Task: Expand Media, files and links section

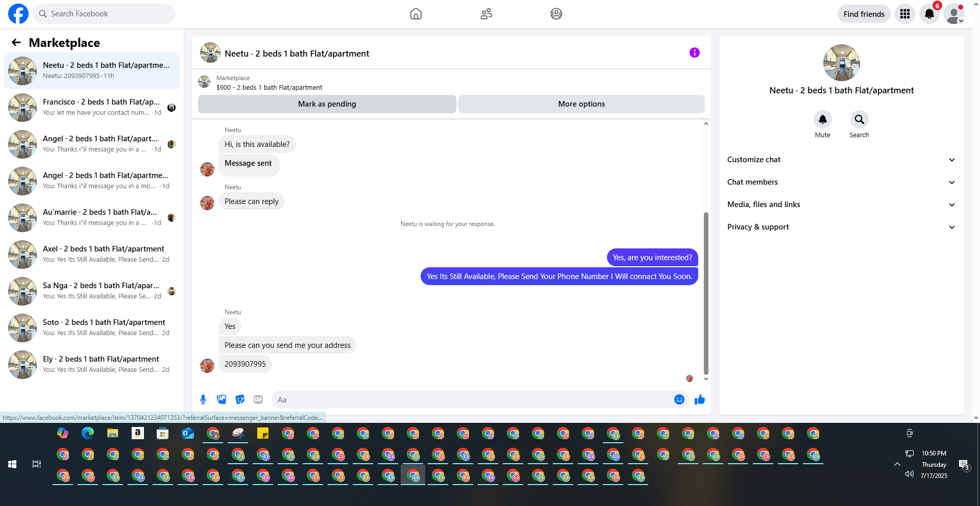Action: pyautogui.click(x=842, y=205)
